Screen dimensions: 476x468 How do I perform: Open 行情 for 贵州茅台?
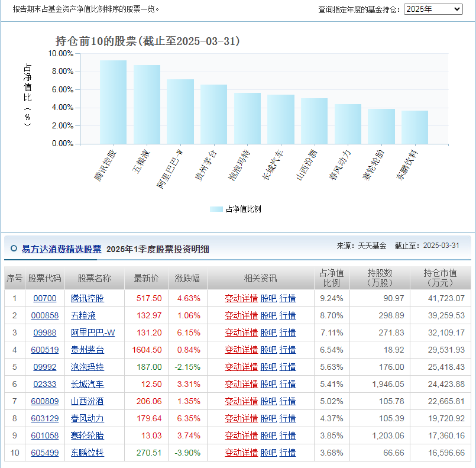[287, 350]
